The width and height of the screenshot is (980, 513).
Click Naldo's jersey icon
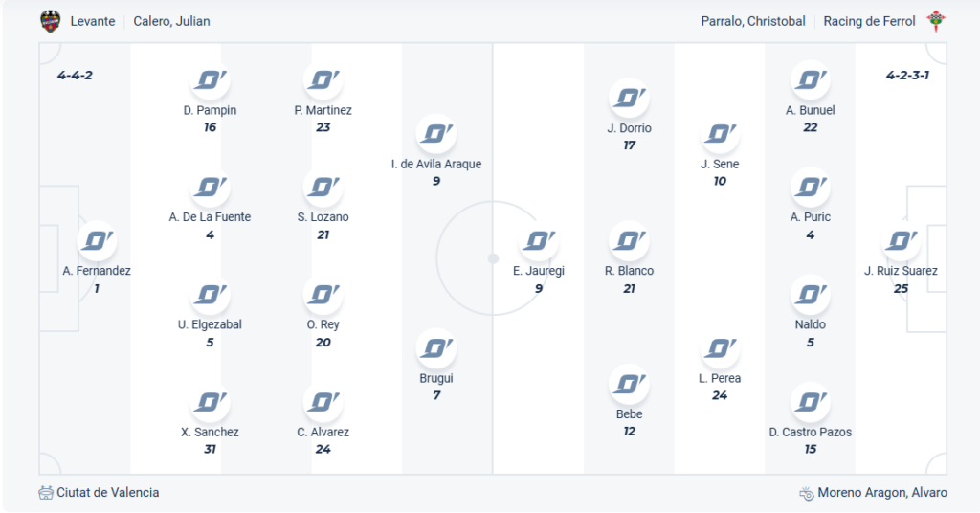(x=811, y=294)
